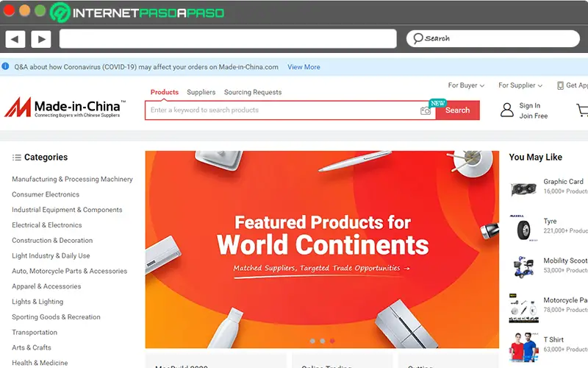Open Lights & Lighting category
The height and width of the screenshot is (368, 588).
[37, 302]
